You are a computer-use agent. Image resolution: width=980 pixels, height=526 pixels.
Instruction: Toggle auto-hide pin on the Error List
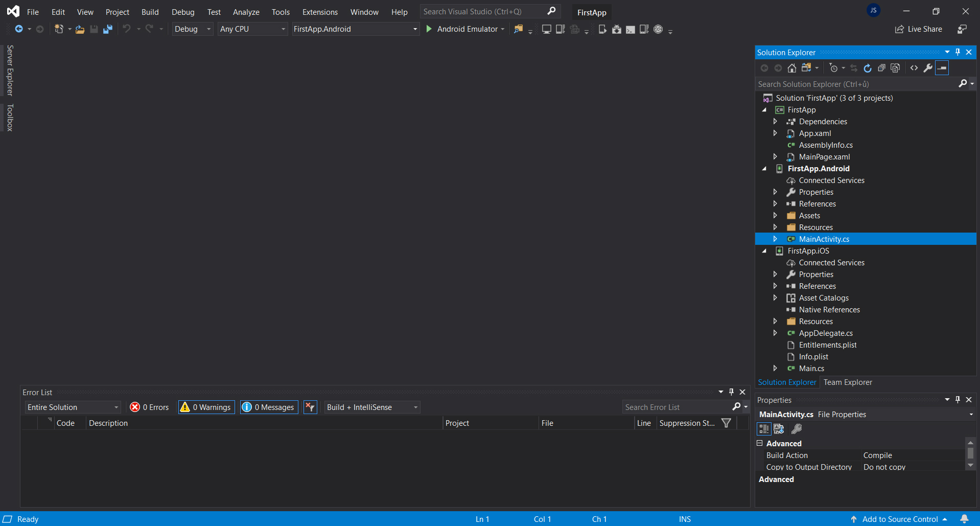732,392
